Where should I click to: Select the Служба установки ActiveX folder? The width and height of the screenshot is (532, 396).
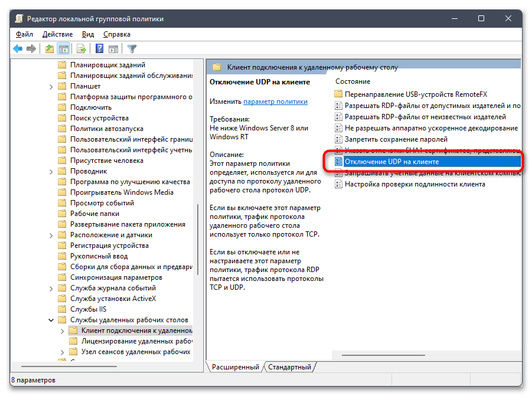pos(113,299)
